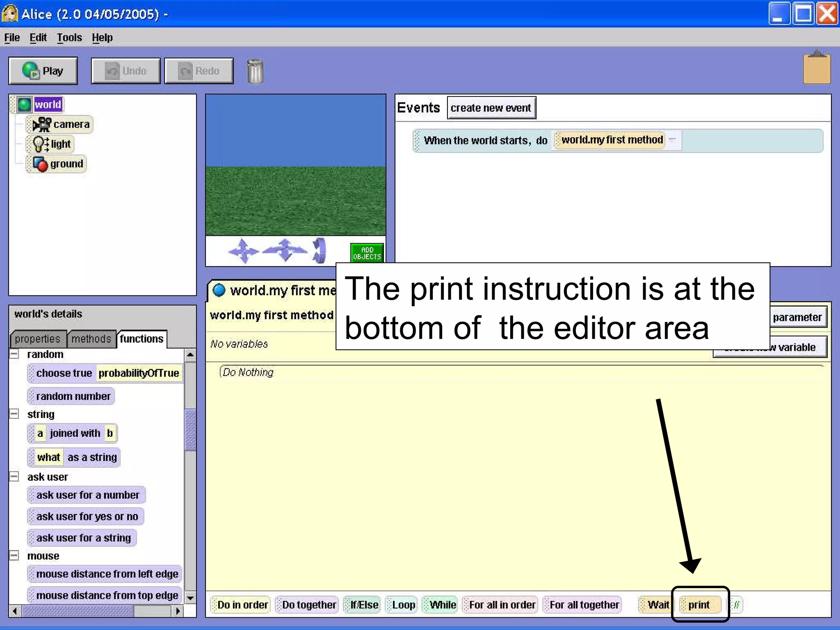Click the create new variable button
This screenshot has width=840, height=630.
point(770,347)
